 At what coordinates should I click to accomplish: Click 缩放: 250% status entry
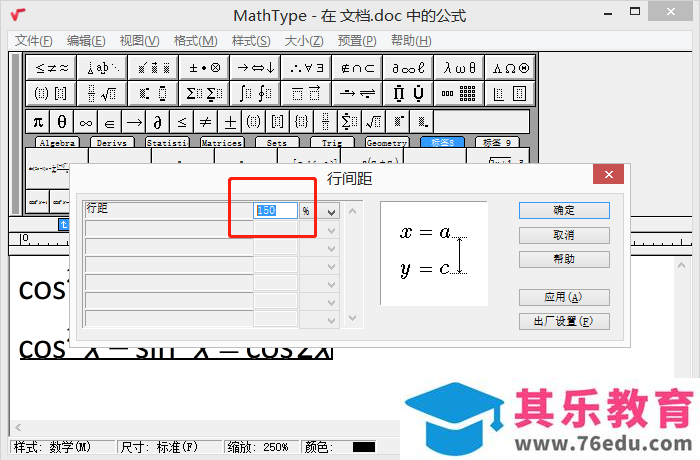tap(258, 447)
